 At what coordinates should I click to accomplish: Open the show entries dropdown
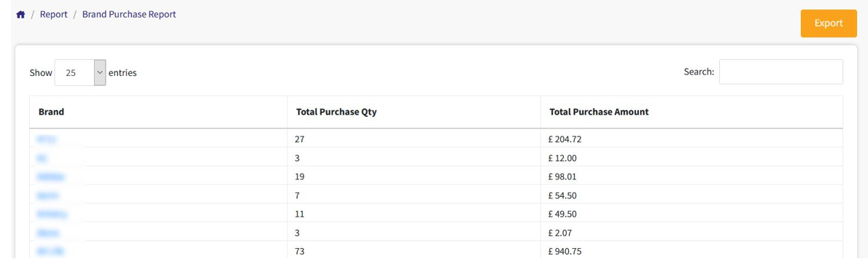click(x=80, y=72)
